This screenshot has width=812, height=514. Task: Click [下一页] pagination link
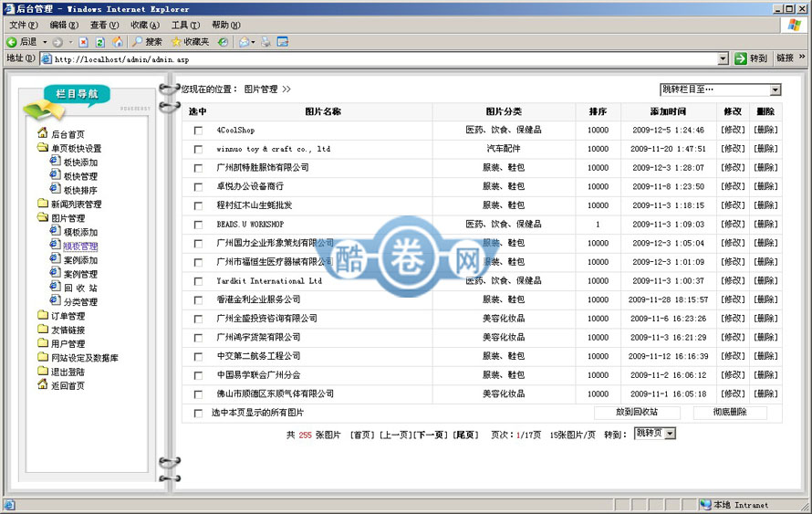[431, 435]
